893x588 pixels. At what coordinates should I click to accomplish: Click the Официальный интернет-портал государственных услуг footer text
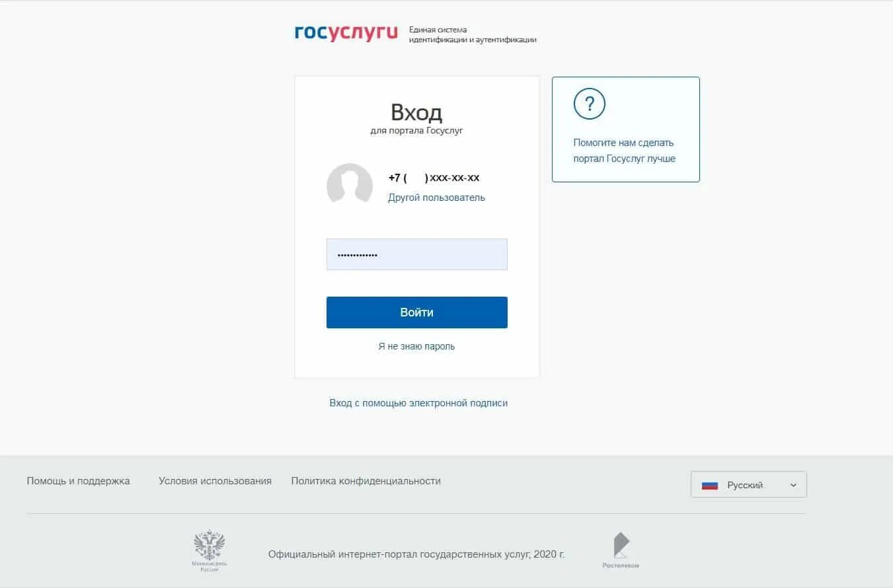point(416,554)
